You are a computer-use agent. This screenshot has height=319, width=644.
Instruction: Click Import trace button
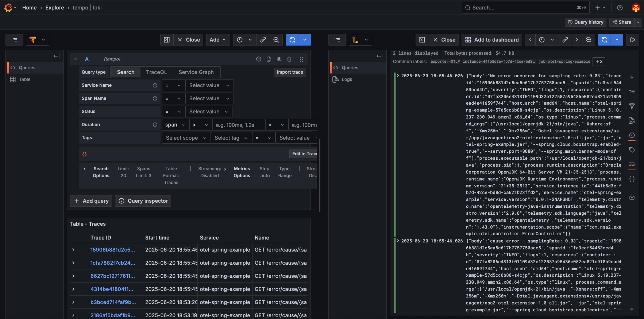coord(290,72)
